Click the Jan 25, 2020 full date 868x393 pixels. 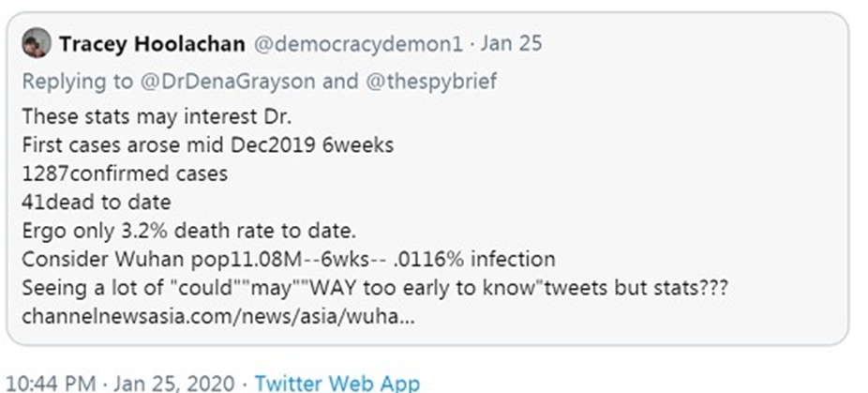172,383
